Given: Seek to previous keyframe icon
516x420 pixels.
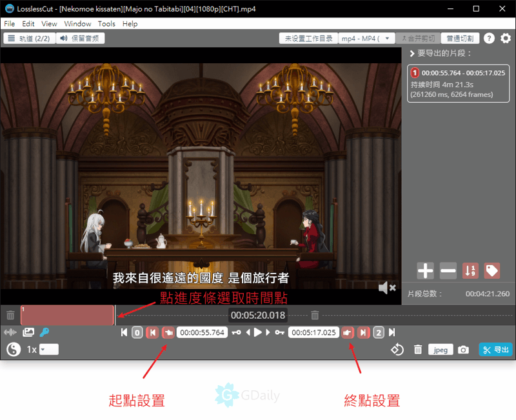Looking at the screenshot, I should (x=236, y=332).
